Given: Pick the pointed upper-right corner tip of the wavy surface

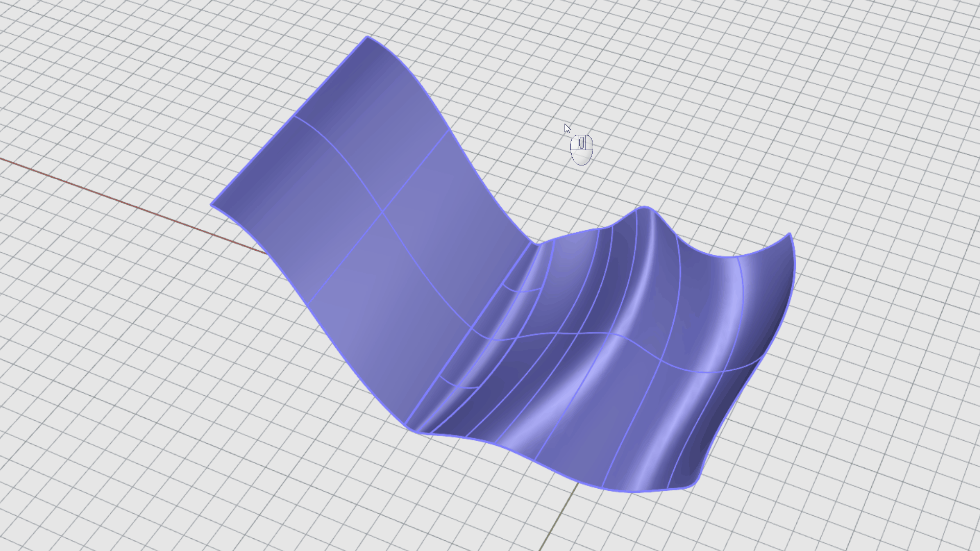Looking at the screenshot, I should [x=790, y=234].
